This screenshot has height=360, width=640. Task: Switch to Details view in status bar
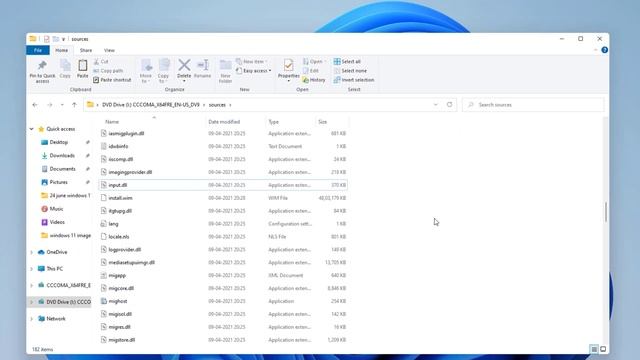pos(594,349)
